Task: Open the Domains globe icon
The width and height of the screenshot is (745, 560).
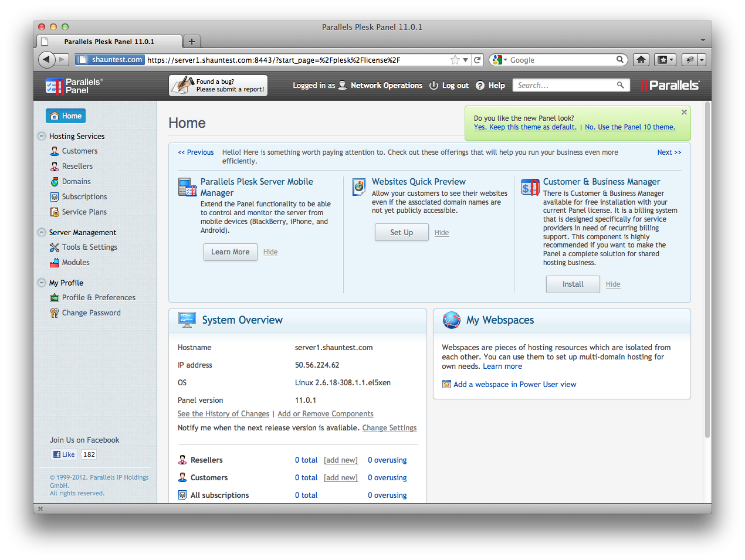Action: [55, 182]
